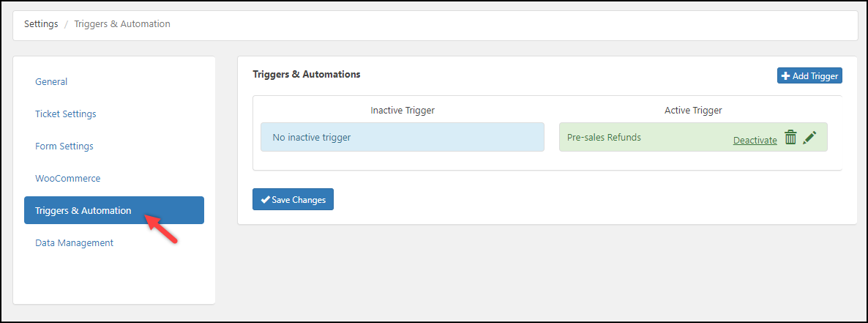Deactivate the Pre-sales Refunds trigger

(755, 140)
